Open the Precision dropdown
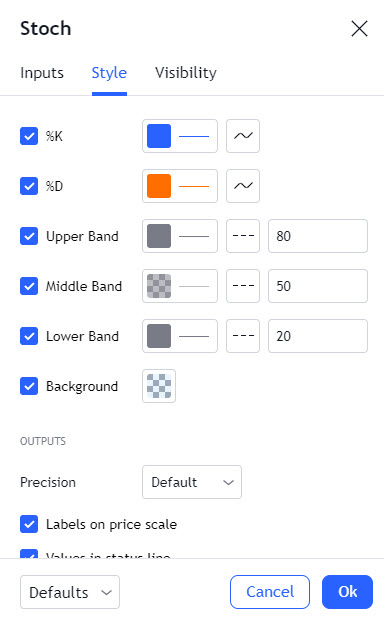 tap(192, 482)
